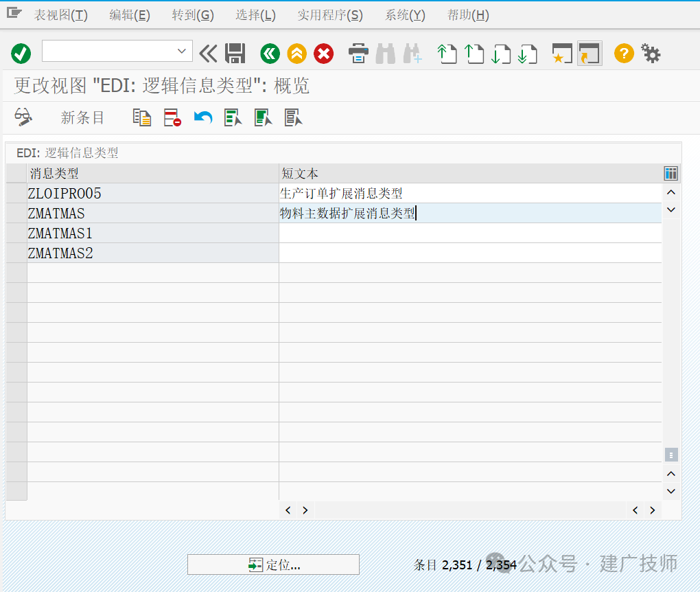Save entries with the floppy disk icon
The width and height of the screenshot is (700, 592).
point(235,54)
